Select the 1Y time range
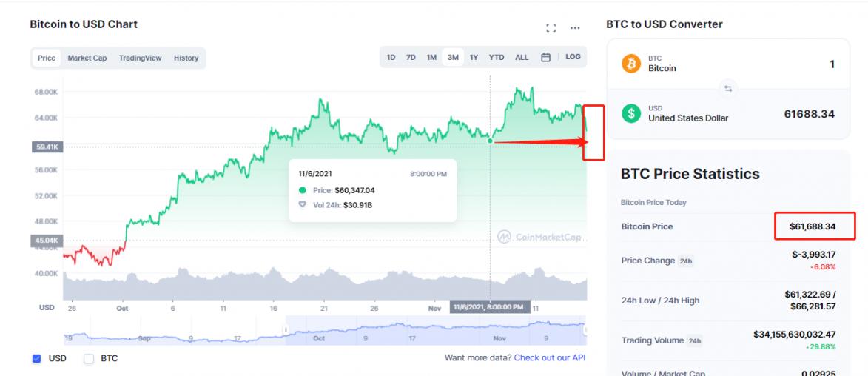868x376 pixels. click(474, 57)
